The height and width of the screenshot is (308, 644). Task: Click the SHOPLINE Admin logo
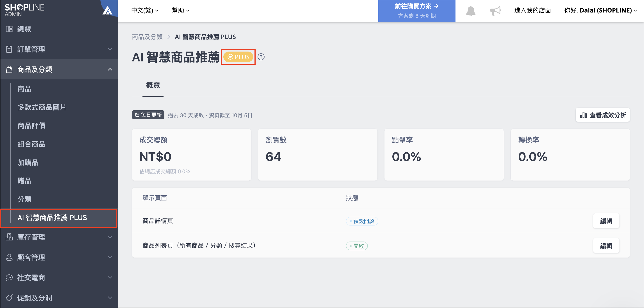tap(25, 10)
